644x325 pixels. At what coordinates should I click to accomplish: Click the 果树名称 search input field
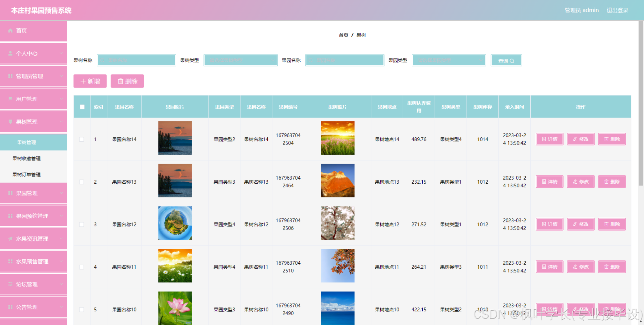[x=137, y=60]
